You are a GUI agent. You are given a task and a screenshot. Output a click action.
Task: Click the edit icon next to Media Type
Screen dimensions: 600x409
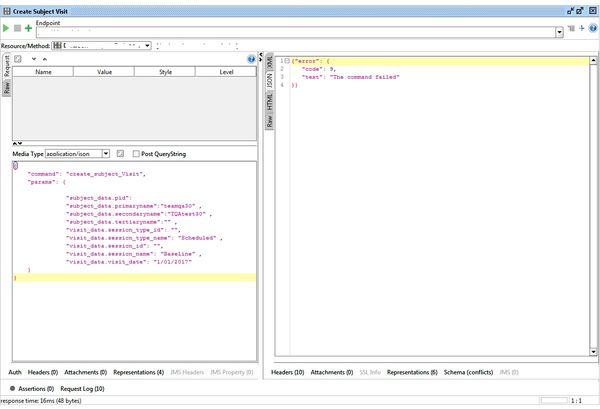coord(120,154)
